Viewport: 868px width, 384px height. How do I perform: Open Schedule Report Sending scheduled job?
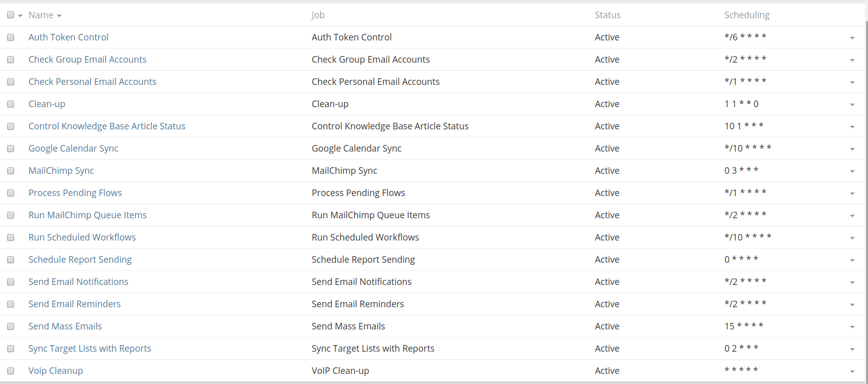(x=80, y=260)
